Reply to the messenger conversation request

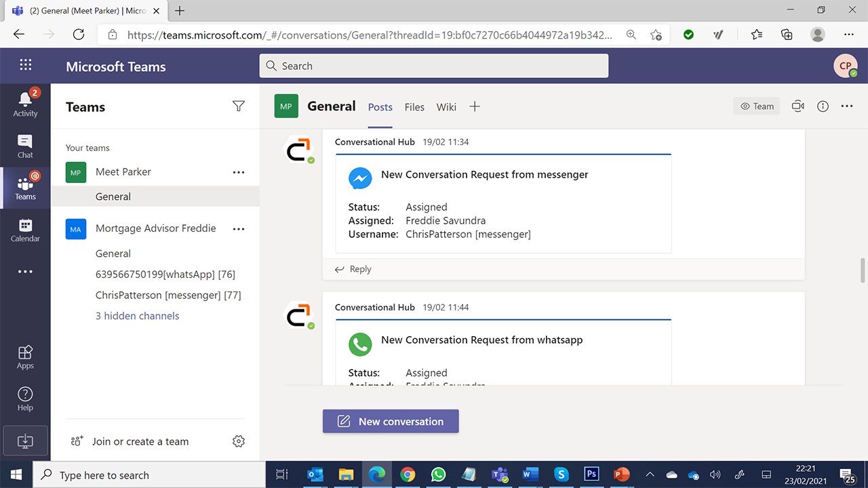[353, 269]
